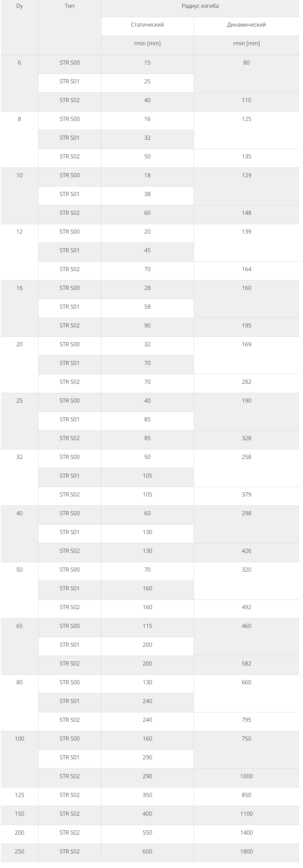Click the static value 600

[148, 851]
